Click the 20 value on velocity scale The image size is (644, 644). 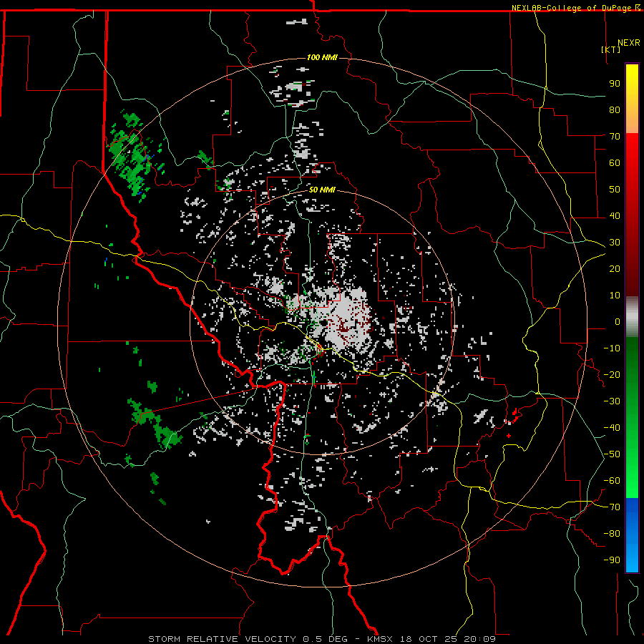615,268
